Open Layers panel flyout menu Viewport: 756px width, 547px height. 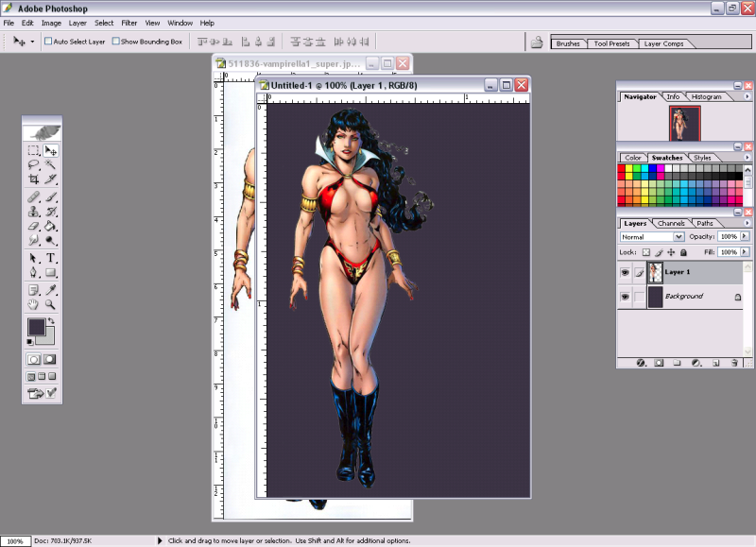(747, 223)
